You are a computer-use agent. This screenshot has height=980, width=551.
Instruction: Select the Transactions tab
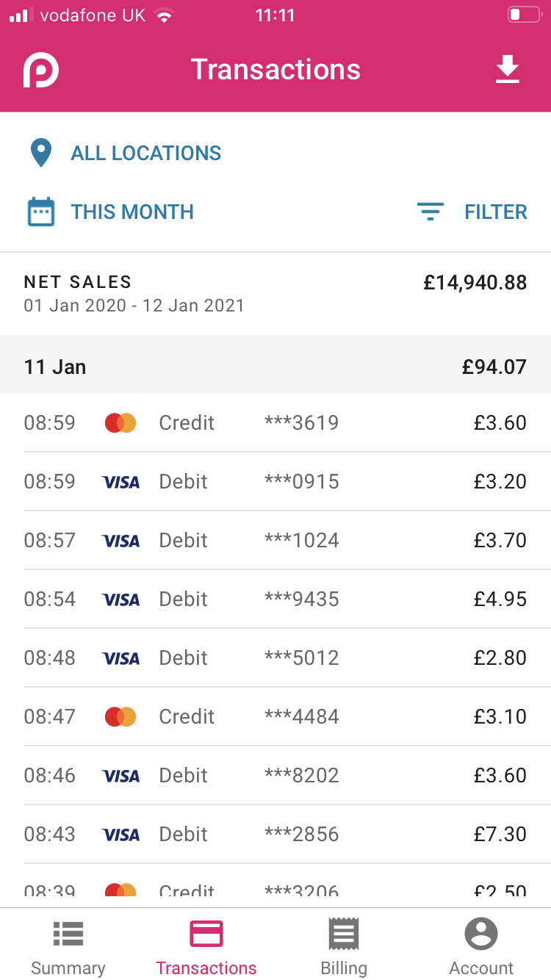click(x=206, y=948)
